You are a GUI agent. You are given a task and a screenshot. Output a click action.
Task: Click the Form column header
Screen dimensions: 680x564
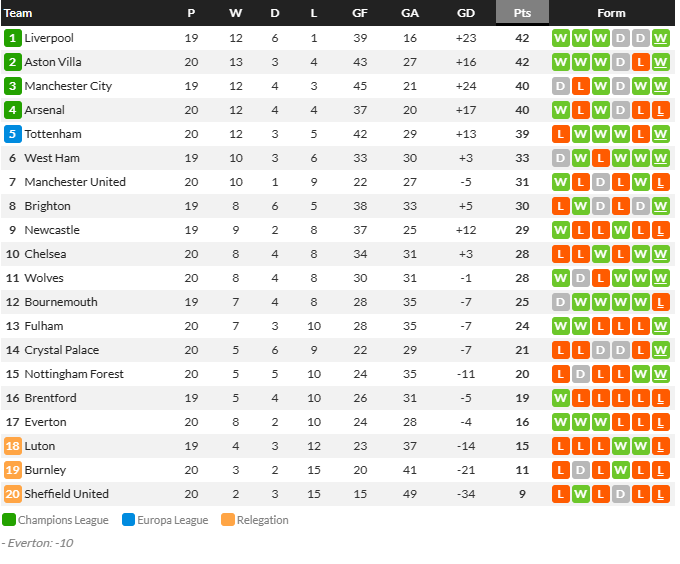tap(611, 13)
